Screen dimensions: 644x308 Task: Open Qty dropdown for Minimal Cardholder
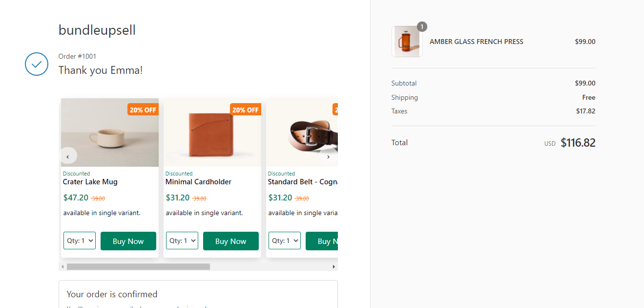[182, 241]
